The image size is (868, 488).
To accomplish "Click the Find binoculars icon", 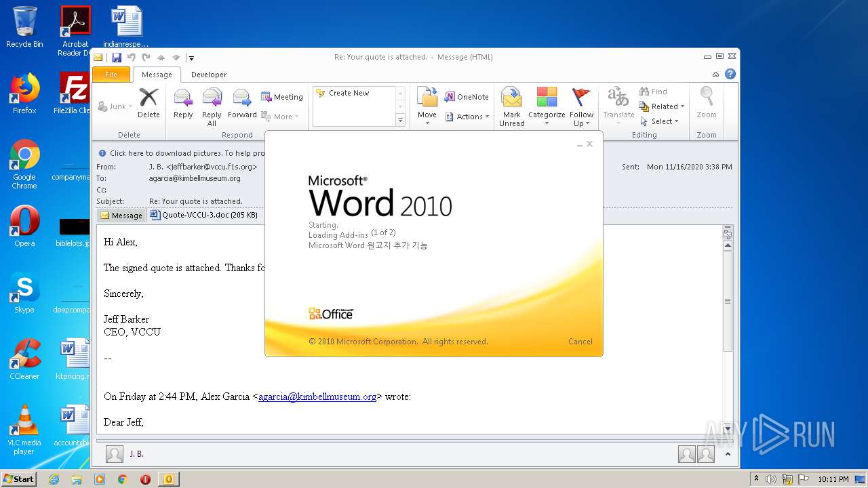I will [644, 91].
